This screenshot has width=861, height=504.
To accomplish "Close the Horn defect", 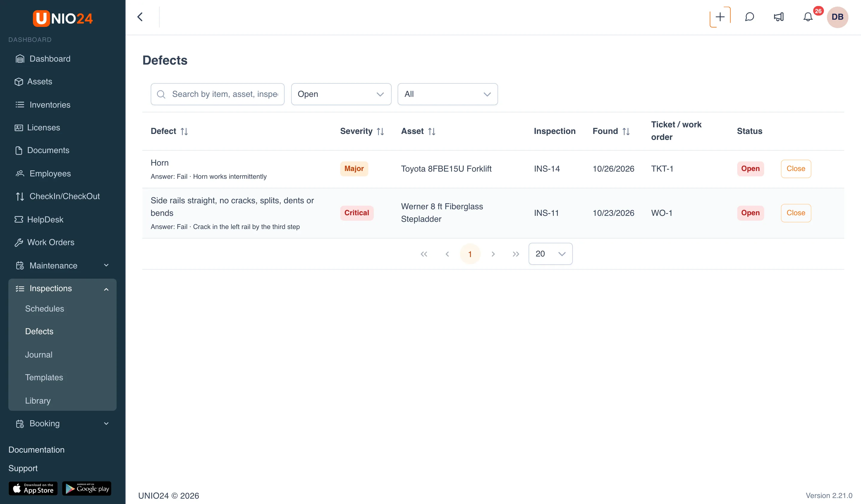I will [x=796, y=169].
